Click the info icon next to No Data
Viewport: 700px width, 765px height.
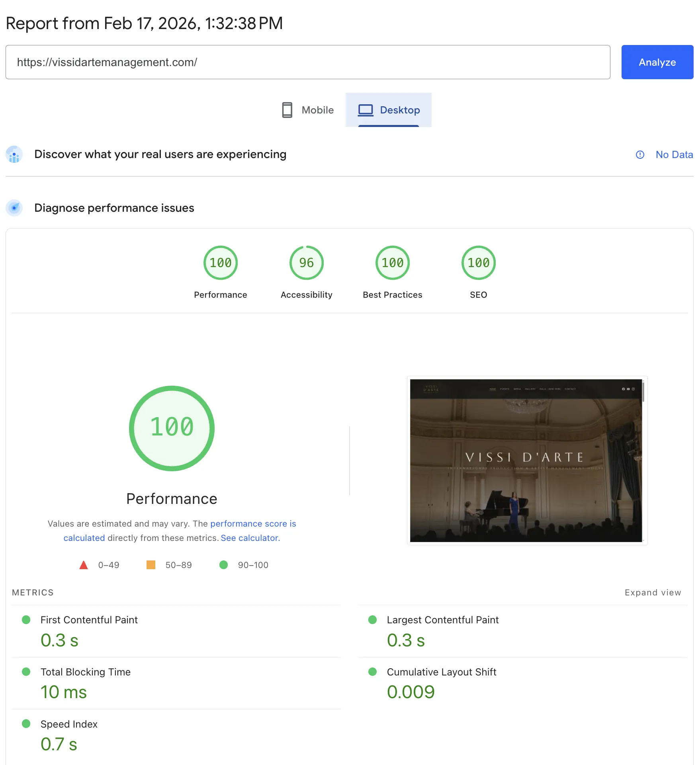coord(640,155)
